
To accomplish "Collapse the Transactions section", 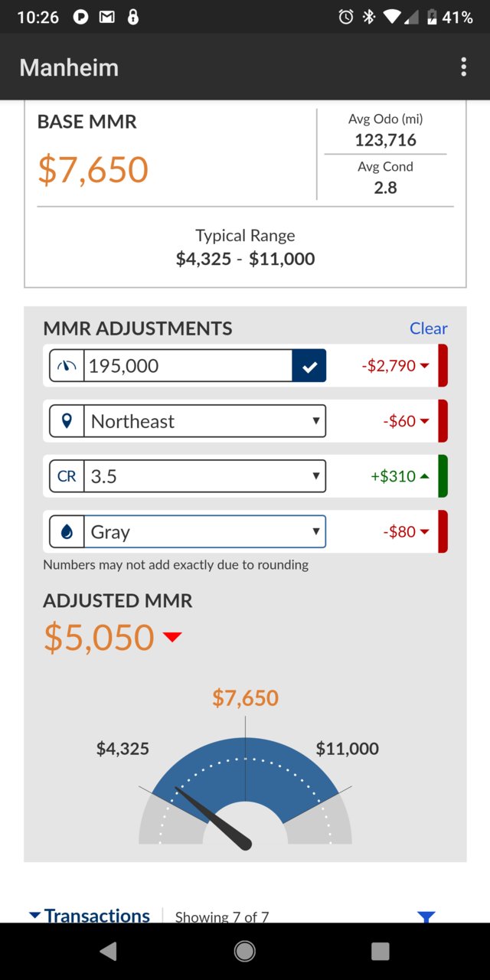I will pyautogui.click(x=89, y=916).
